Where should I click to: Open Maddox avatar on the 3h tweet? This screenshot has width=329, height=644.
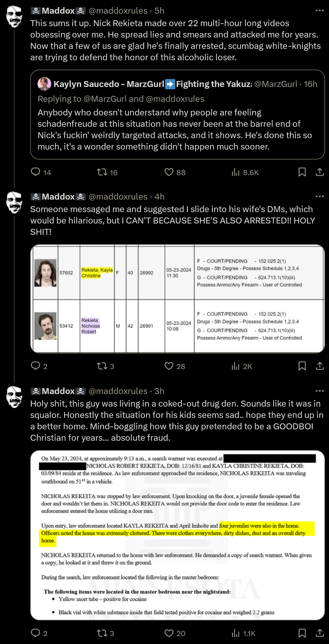(x=15, y=397)
